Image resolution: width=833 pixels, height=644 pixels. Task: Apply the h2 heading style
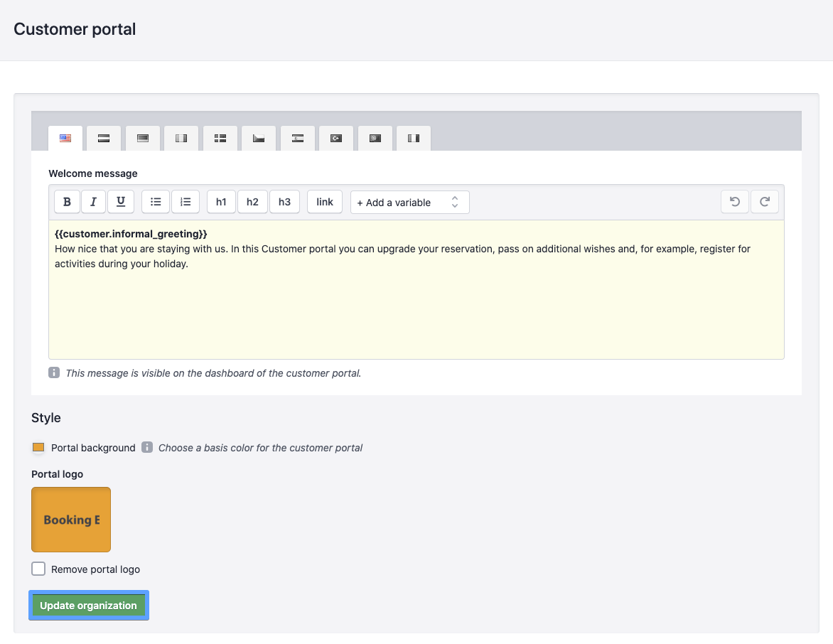(252, 202)
